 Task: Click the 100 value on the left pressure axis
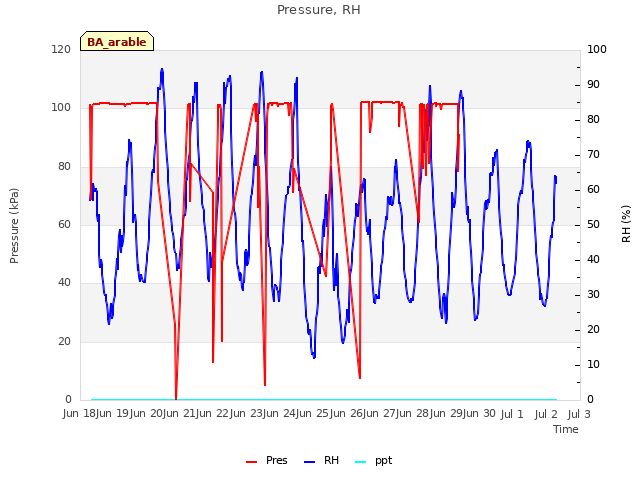tap(61, 108)
